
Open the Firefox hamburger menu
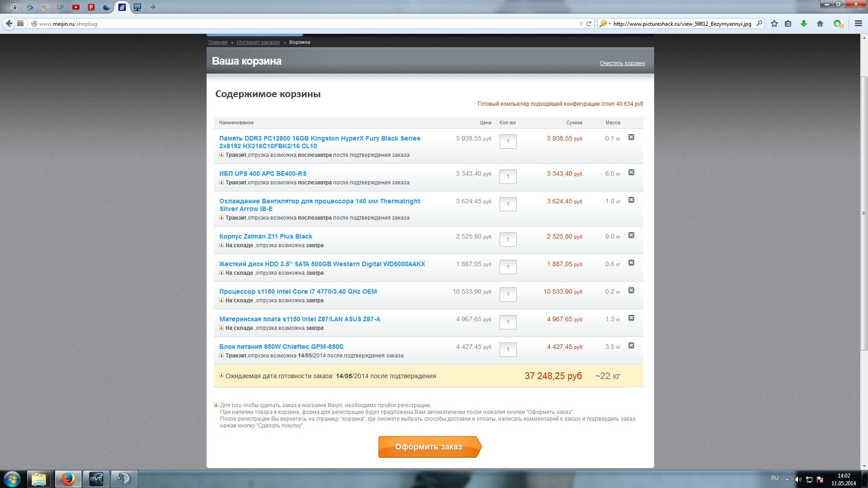coord(859,23)
